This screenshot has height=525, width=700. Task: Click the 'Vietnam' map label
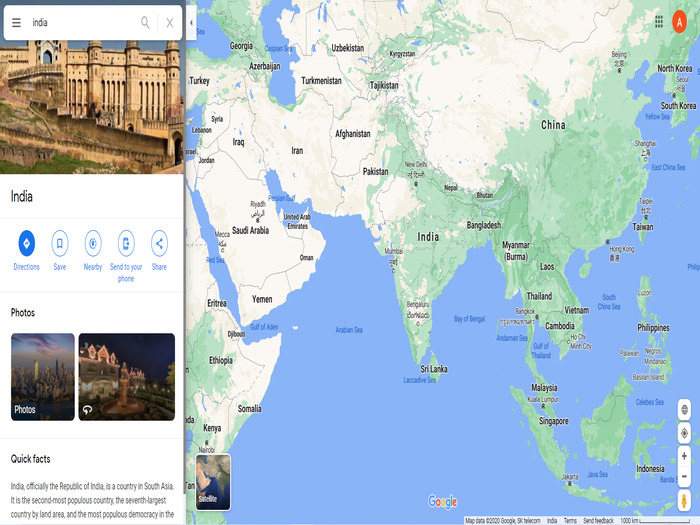point(577,310)
